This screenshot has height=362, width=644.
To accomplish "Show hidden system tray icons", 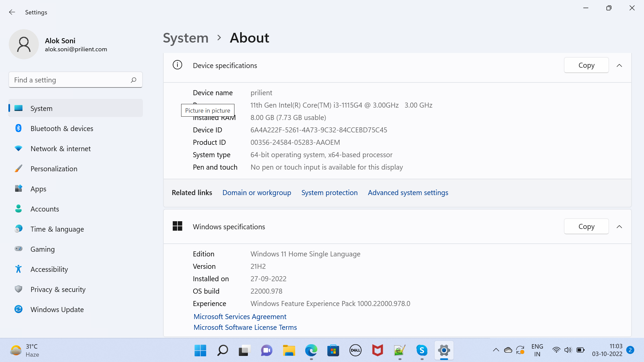I will [496, 350].
